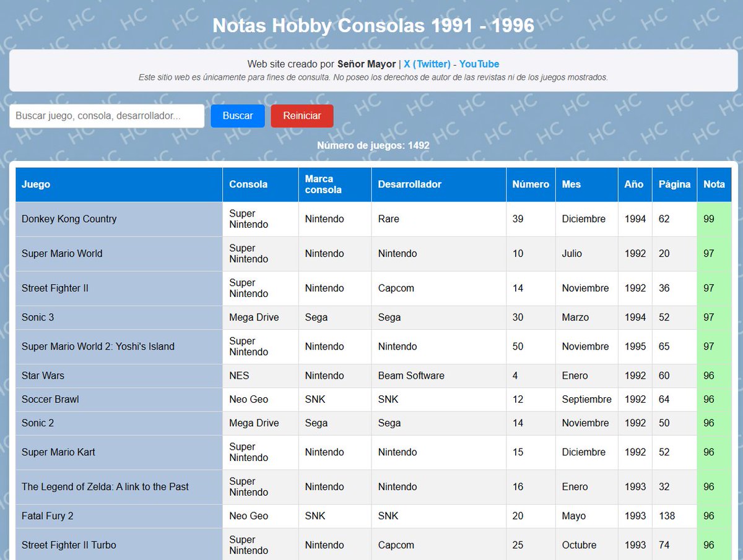The image size is (743, 560).
Task: Open the X (Twitter) link
Action: 427,64
